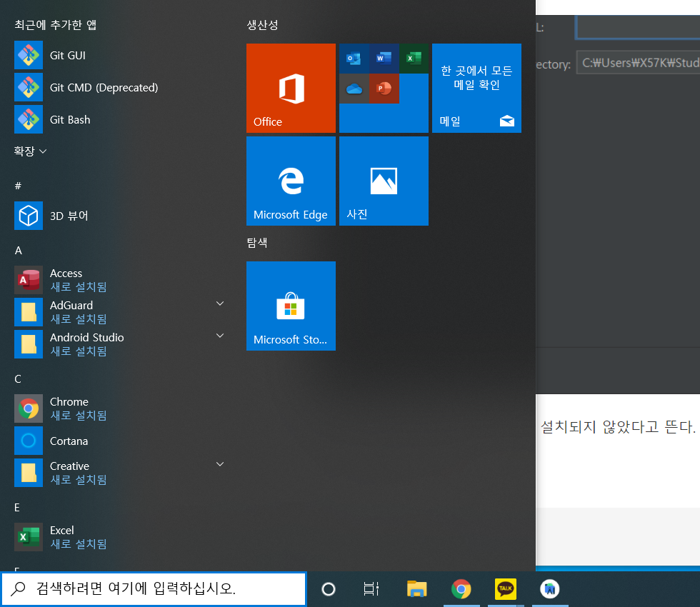Open PowerPoint in the Office apps tile

coord(384,89)
